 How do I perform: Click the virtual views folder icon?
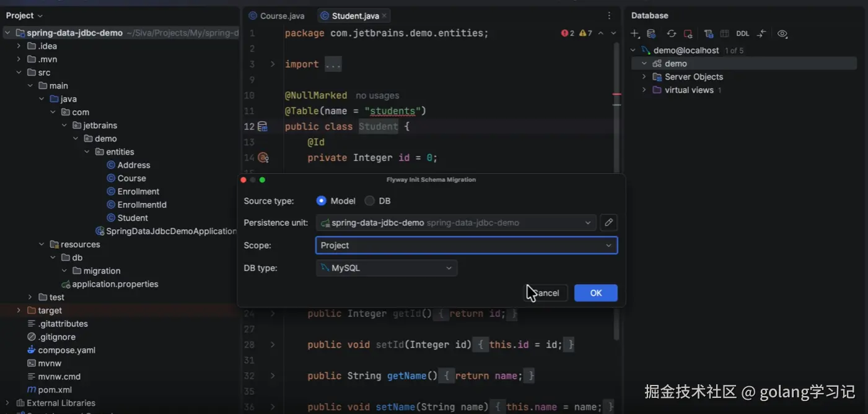(657, 90)
